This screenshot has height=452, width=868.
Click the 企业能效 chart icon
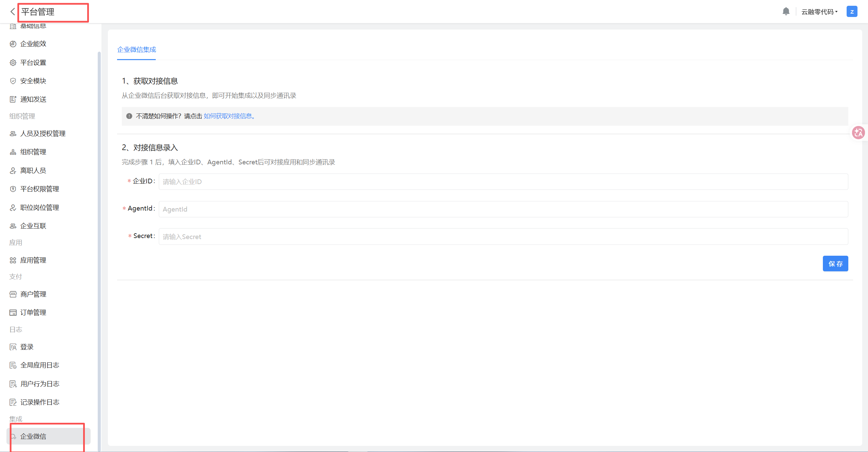pos(13,44)
